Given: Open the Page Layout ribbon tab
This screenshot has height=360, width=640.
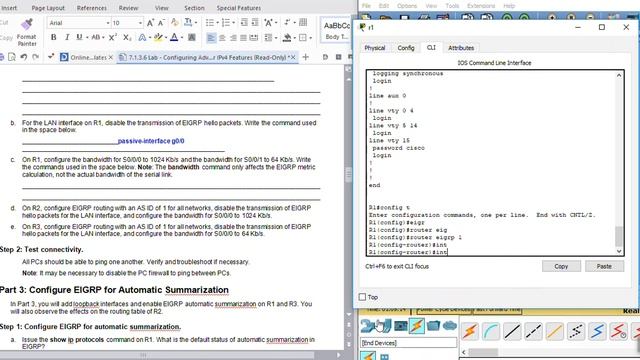Looking at the screenshot, I should (x=48, y=8).
